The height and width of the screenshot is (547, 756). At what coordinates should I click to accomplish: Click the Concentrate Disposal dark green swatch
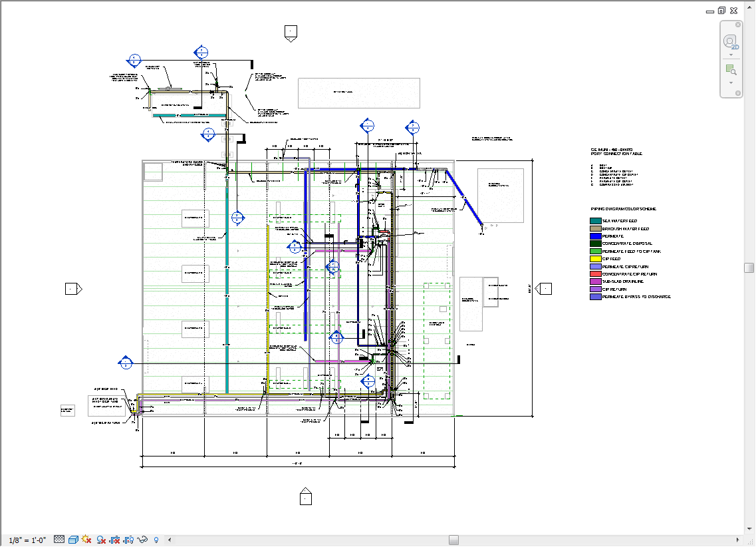pos(596,244)
